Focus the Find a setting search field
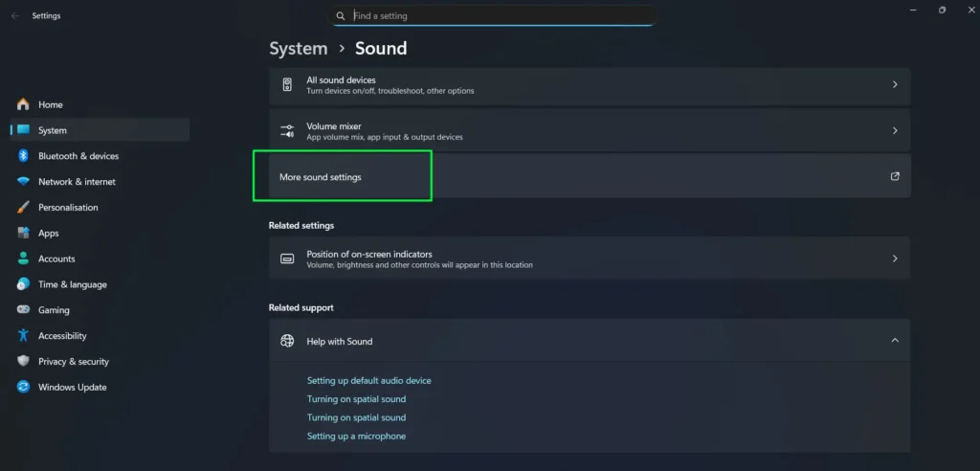 pos(493,15)
